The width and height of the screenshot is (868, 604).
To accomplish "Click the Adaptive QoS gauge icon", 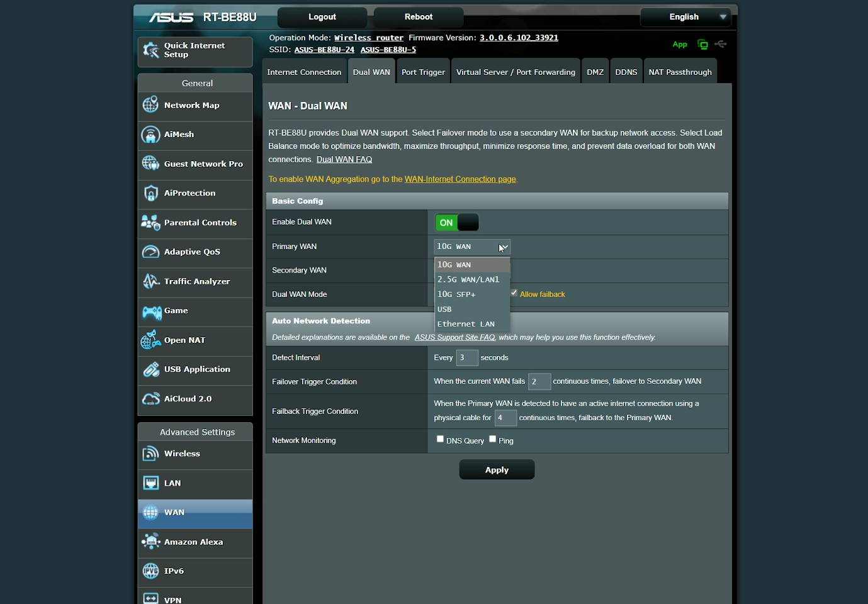I will [150, 252].
